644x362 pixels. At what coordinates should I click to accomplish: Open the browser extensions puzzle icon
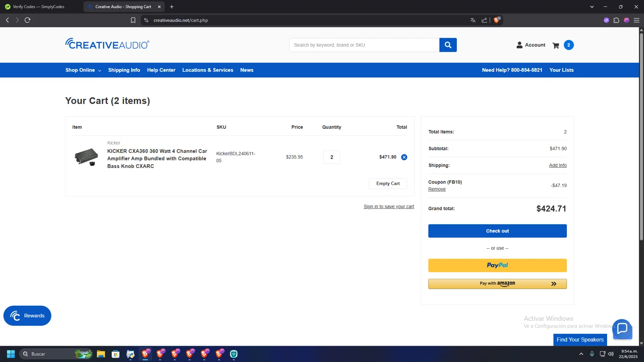(x=616, y=20)
